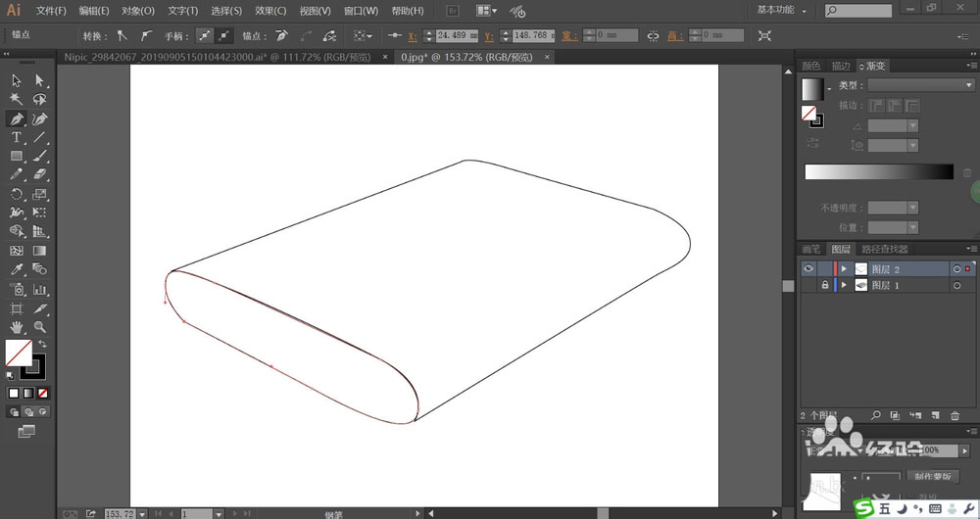This screenshot has height=519, width=980.
Task: Expand 图层 1 contents
Action: [x=844, y=285]
